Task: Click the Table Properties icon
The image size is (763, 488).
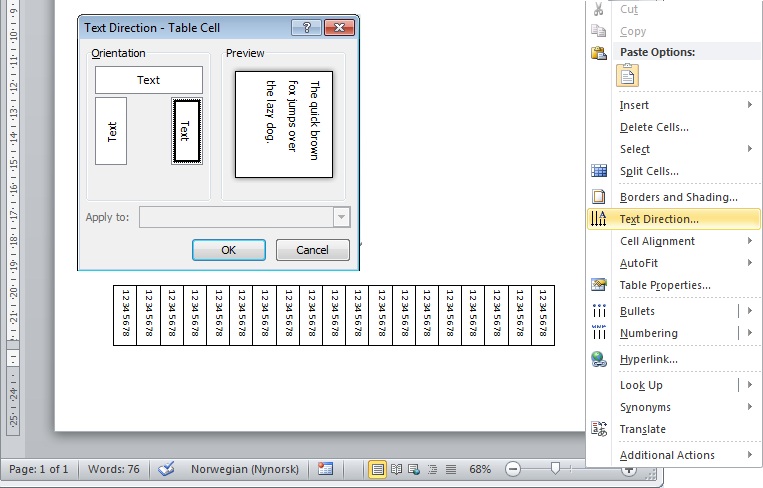Action: tap(599, 285)
